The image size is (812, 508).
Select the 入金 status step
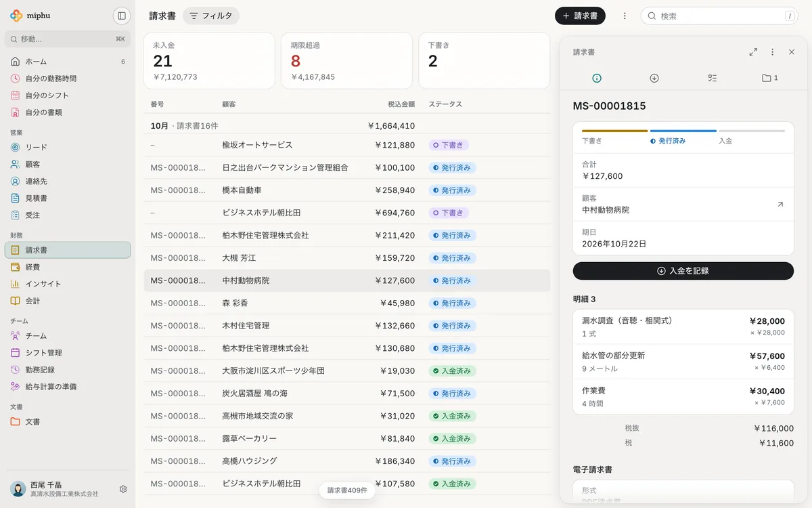tap(752, 137)
